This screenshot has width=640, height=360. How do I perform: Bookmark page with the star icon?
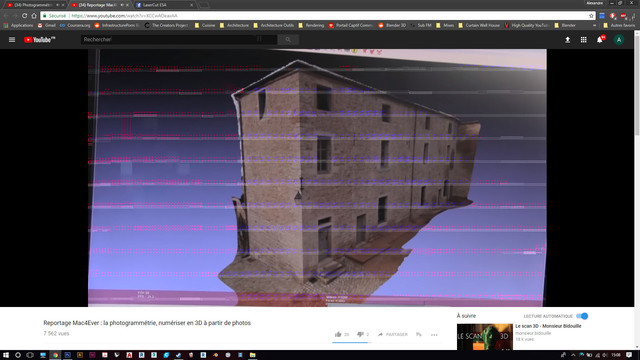pyautogui.click(x=591, y=16)
